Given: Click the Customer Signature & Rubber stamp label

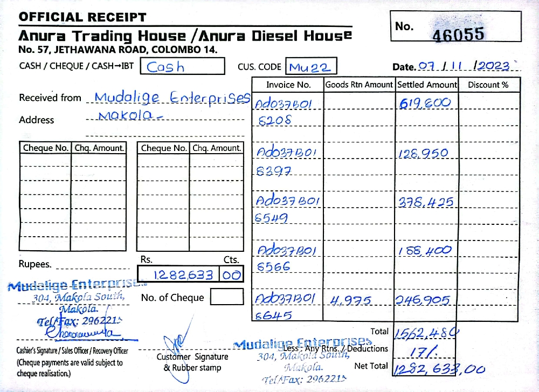Looking at the screenshot, I should [192, 362].
